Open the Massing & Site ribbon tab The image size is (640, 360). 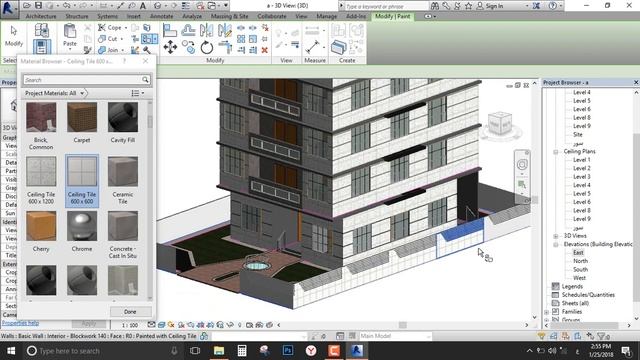[229, 16]
